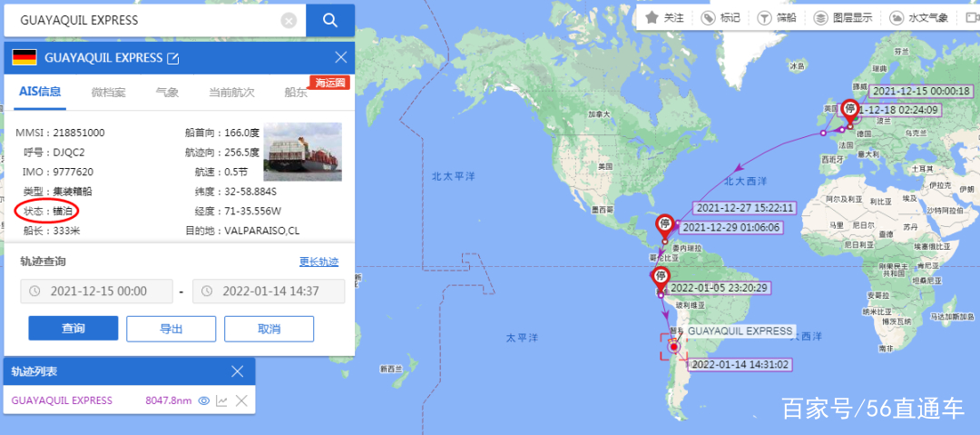Open the start date field 2021-12-15
Image resolution: width=980 pixels, height=435 pixels.
[x=97, y=291]
